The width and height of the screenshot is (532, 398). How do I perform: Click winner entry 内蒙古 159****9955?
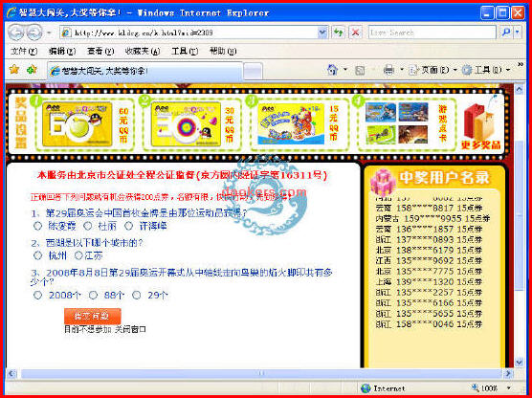432,218
